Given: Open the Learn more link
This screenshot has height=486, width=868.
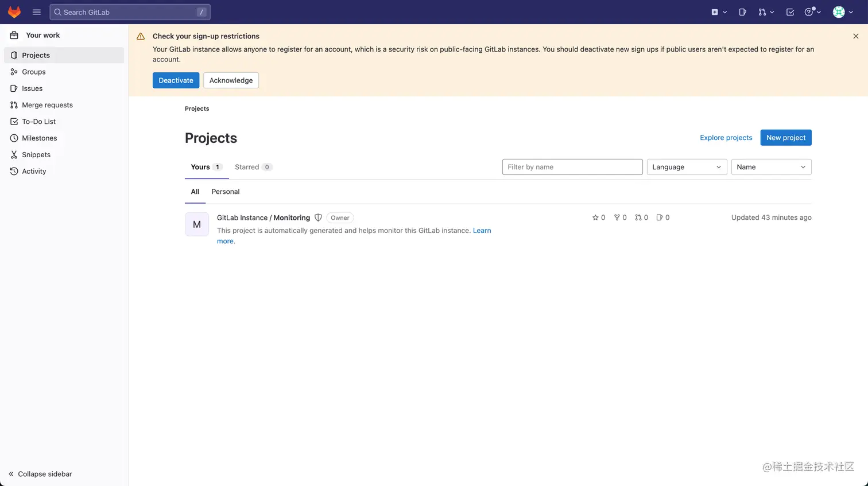Looking at the screenshot, I should pos(482,231).
